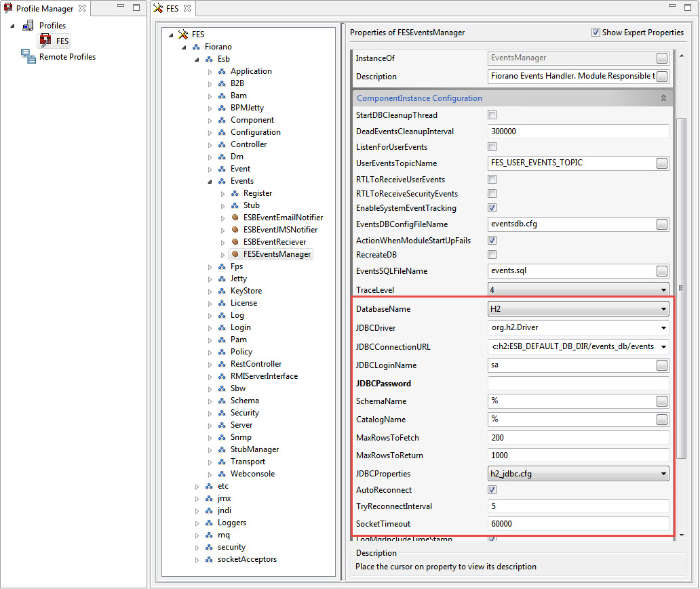This screenshot has height=589, width=700.
Task: Expand the socketAcceptors tree node
Action: [x=197, y=560]
